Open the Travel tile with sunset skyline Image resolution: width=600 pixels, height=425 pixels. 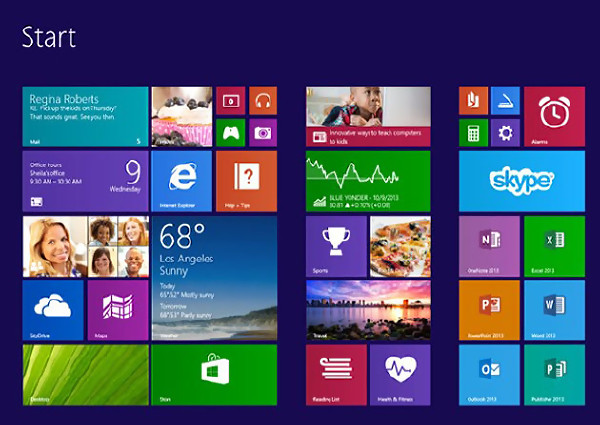click(x=368, y=310)
